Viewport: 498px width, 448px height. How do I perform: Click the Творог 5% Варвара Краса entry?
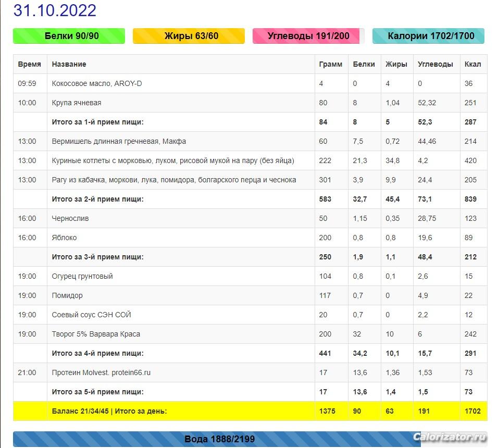click(96, 334)
